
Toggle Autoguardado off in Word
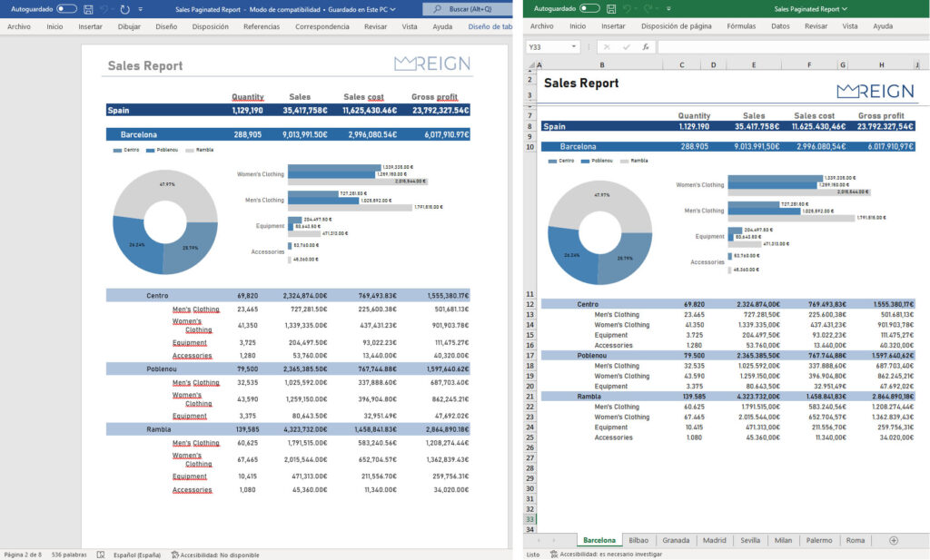[x=68, y=9]
